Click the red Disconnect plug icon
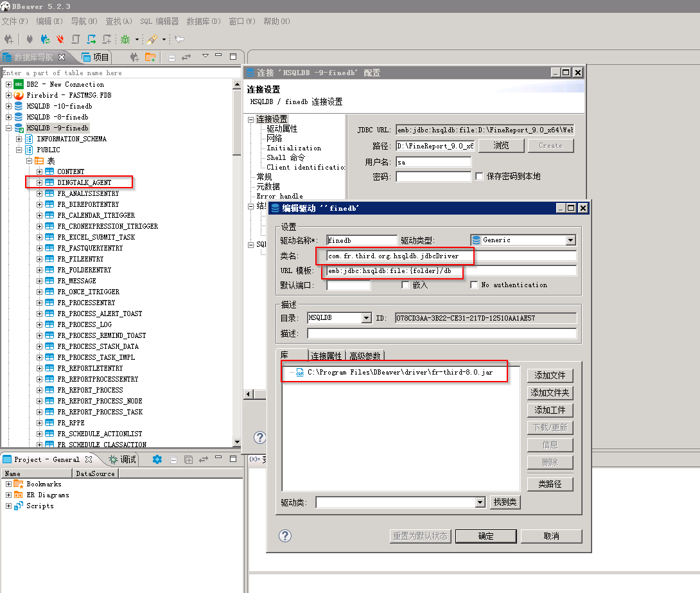 point(60,39)
